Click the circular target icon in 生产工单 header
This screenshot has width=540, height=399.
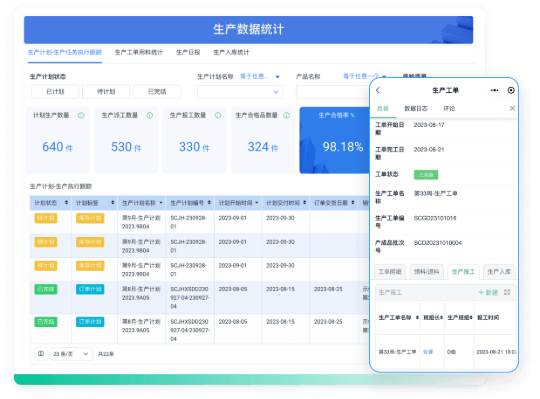[x=511, y=90]
